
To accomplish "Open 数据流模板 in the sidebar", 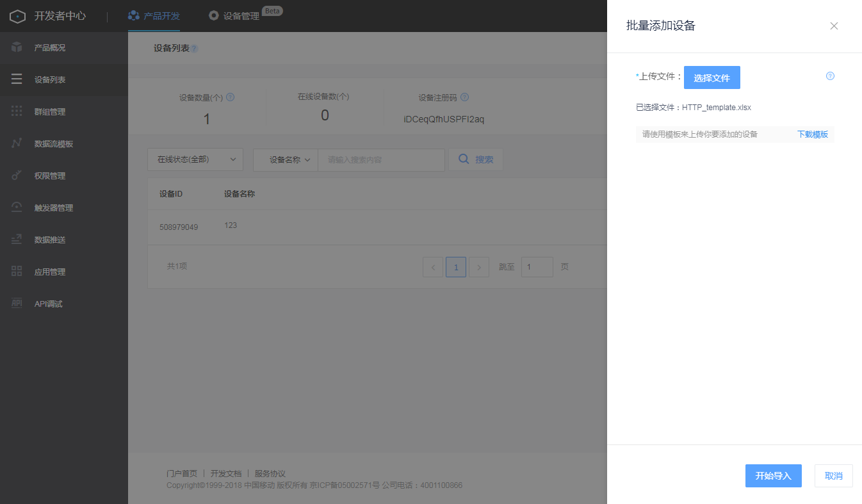I will [64, 144].
